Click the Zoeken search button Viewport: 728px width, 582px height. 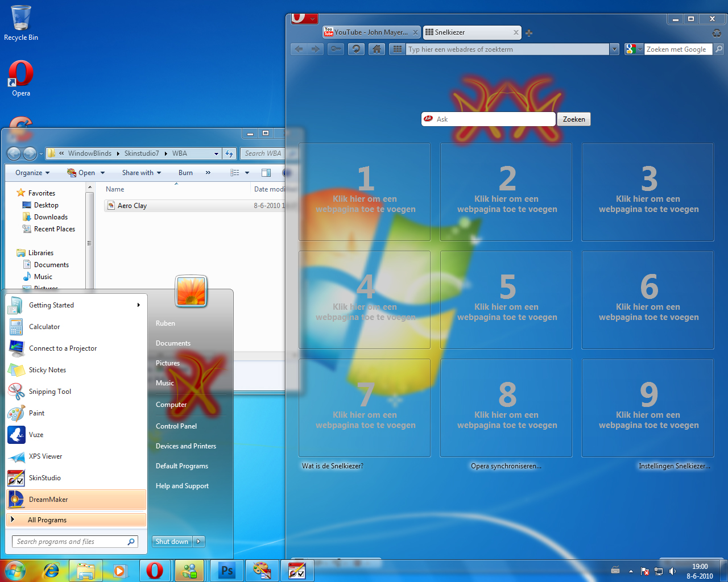click(574, 119)
